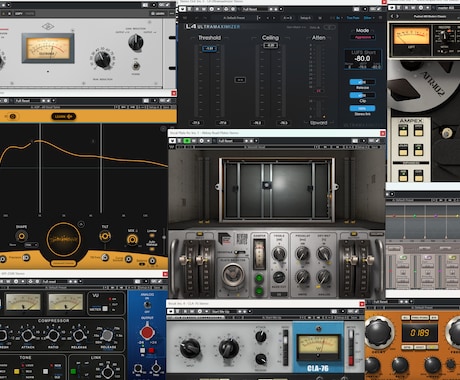
Task: Click the lower green button in Abbey Road Plates
Action: pos(259,291)
